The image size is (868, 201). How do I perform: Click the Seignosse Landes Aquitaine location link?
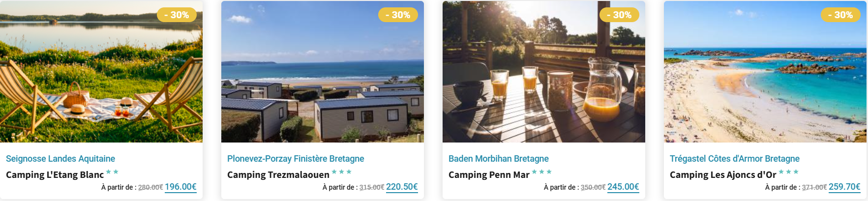(x=60, y=159)
